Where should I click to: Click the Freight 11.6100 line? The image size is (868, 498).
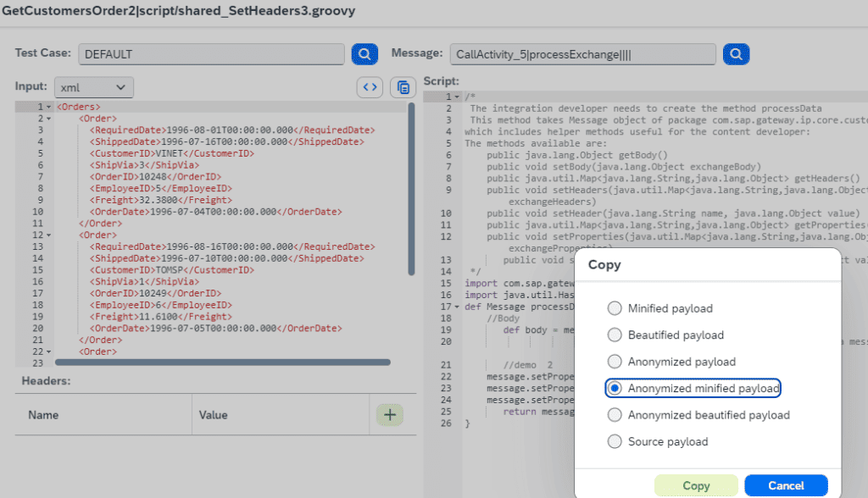(160, 317)
